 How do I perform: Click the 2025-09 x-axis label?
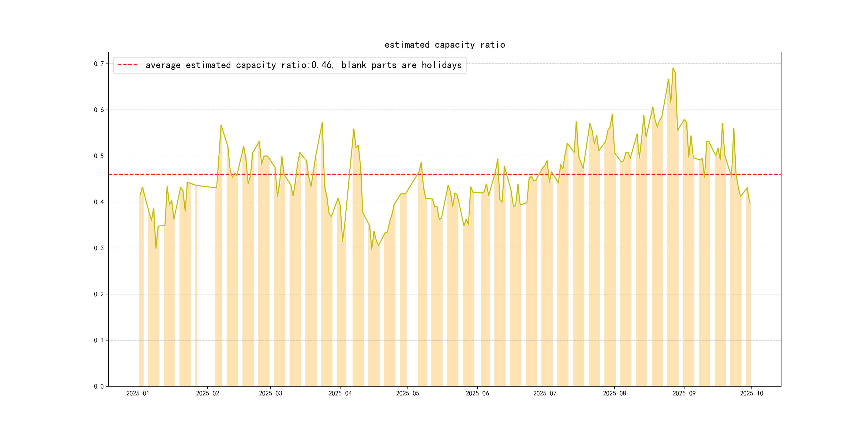(684, 393)
